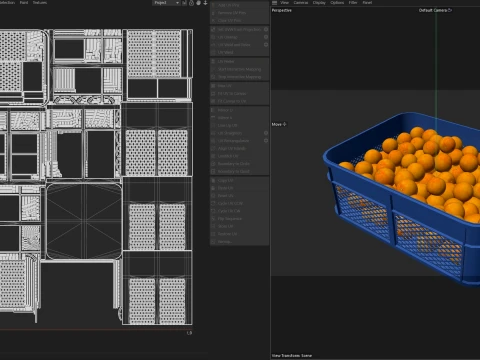Open the viewport View menu
The height and width of the screenshot is (360, 480).
click(284, 3)
